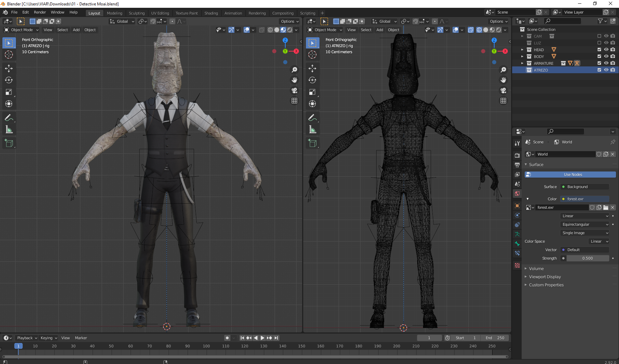619x364 pixels.
Task: Select the Scale tool
Action: point(9,92)
